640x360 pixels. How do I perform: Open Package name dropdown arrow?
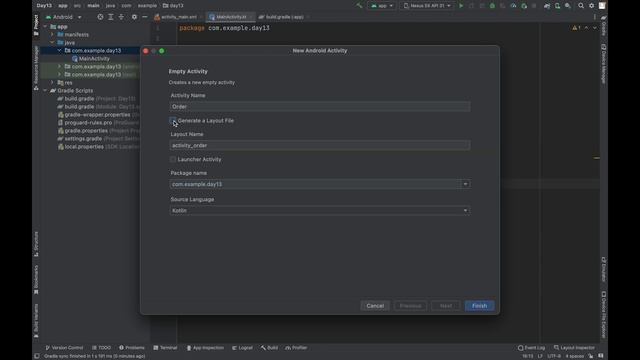pyautogui.click(x=465, y=184)
